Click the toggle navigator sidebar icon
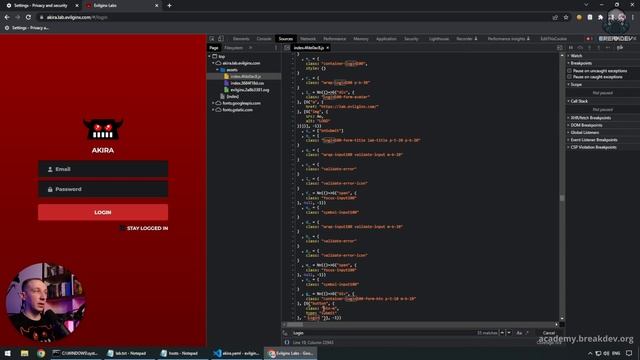Viewport: 640px width, 360px height. 287,48
